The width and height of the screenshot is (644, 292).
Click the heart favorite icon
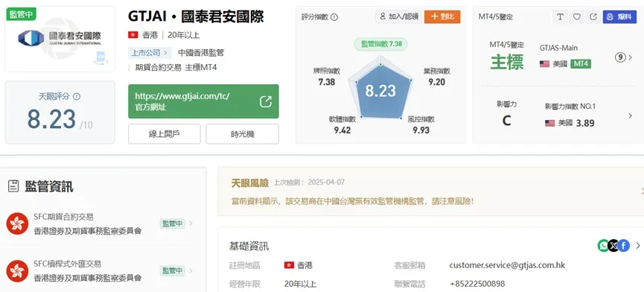[577, 17]
